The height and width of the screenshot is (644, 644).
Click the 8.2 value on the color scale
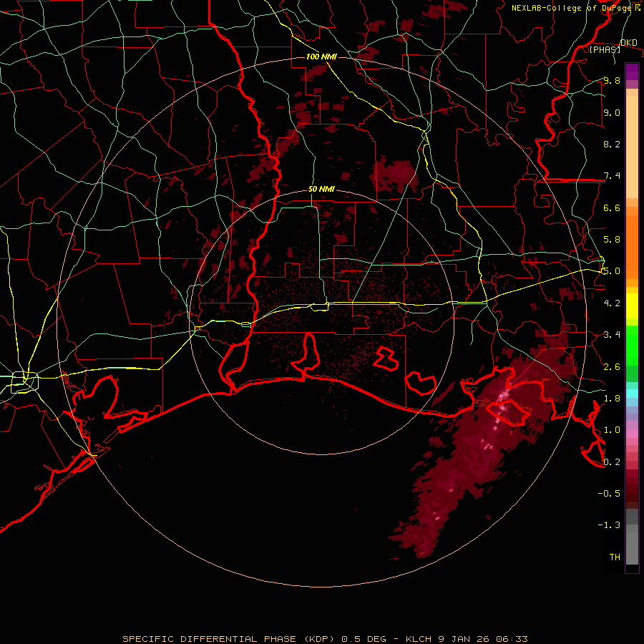[612, 144]
